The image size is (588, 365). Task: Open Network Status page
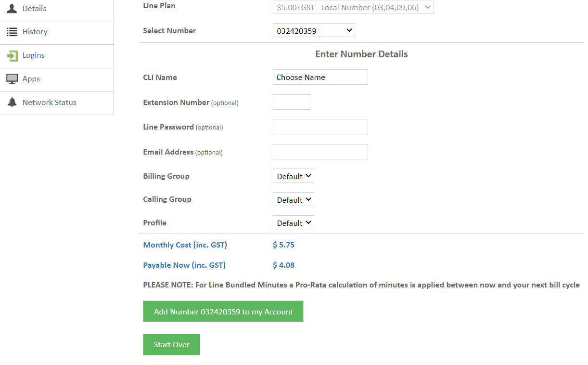click(57, 103)
